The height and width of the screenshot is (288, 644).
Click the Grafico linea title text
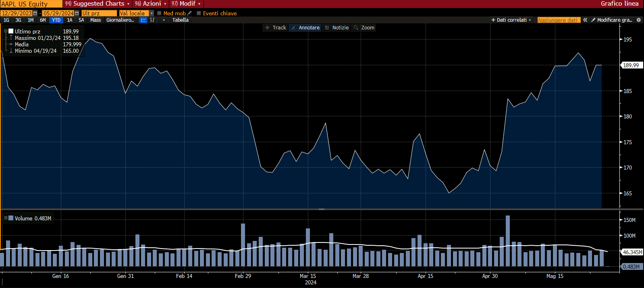point(620,4)
